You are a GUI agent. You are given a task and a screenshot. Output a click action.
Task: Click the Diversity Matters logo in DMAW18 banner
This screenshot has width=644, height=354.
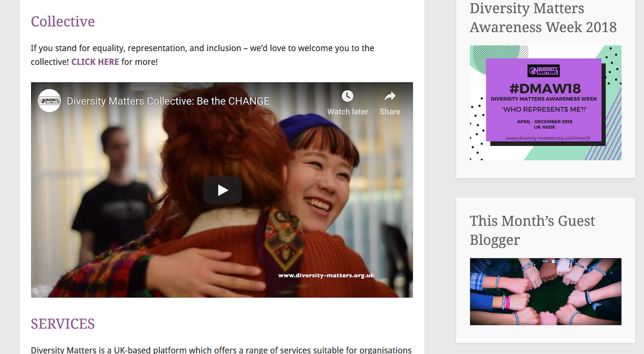click(543, 70)
